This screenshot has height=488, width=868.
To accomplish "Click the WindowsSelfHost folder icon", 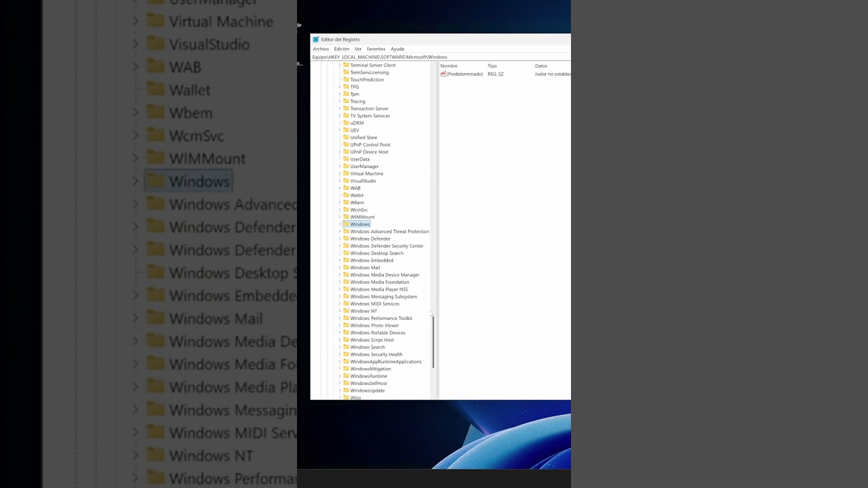I will [346, 384].
